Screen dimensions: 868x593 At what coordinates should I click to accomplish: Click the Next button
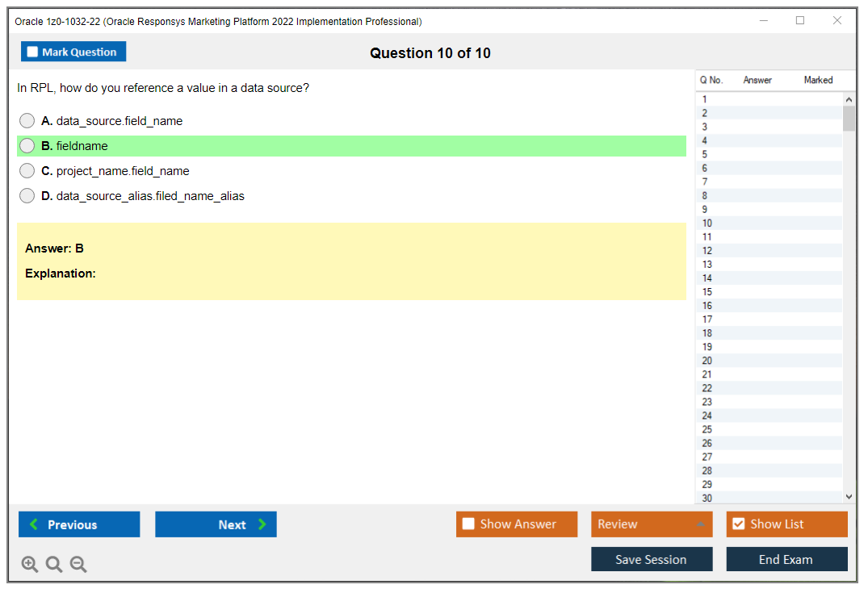216,524
